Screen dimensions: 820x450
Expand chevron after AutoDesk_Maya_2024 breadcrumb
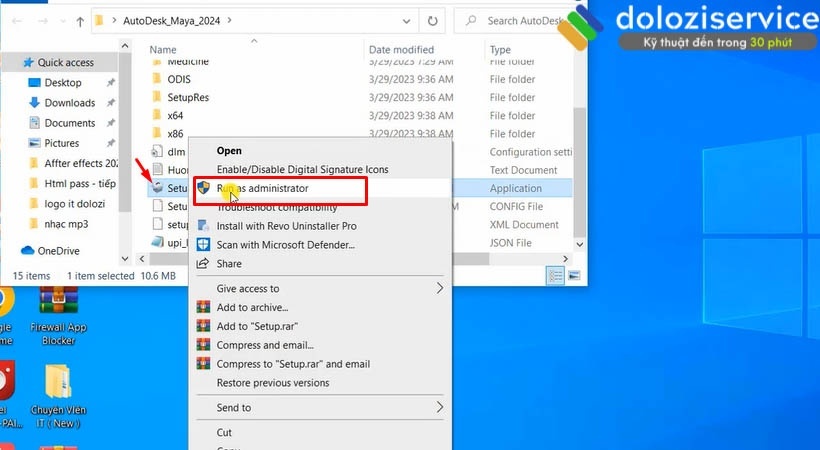coord(229,21)
